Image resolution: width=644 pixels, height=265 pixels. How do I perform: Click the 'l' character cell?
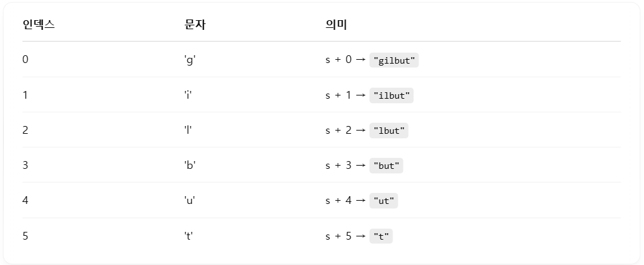[x=188, y=131]
